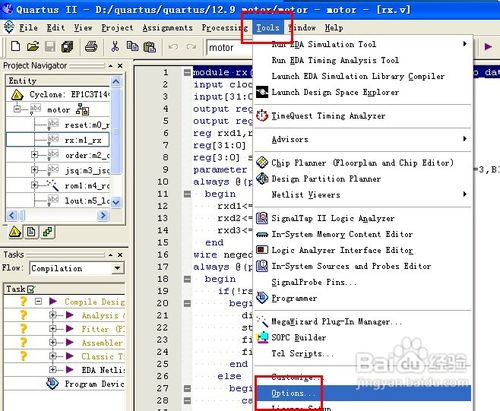The width and height of the screenshot is (500, 411).
Task: Open the File menu
Action: click(28, 28)
